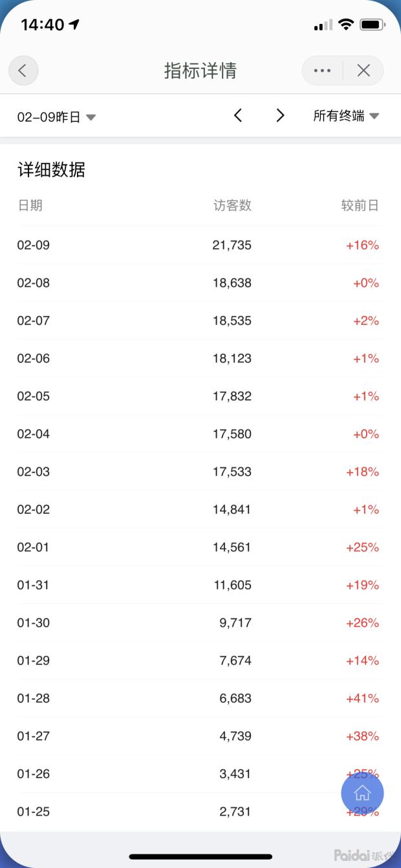Expand the 所有终端 terminal filter
This screenshot has width=401, height=868.
click(x=346, y=116)
